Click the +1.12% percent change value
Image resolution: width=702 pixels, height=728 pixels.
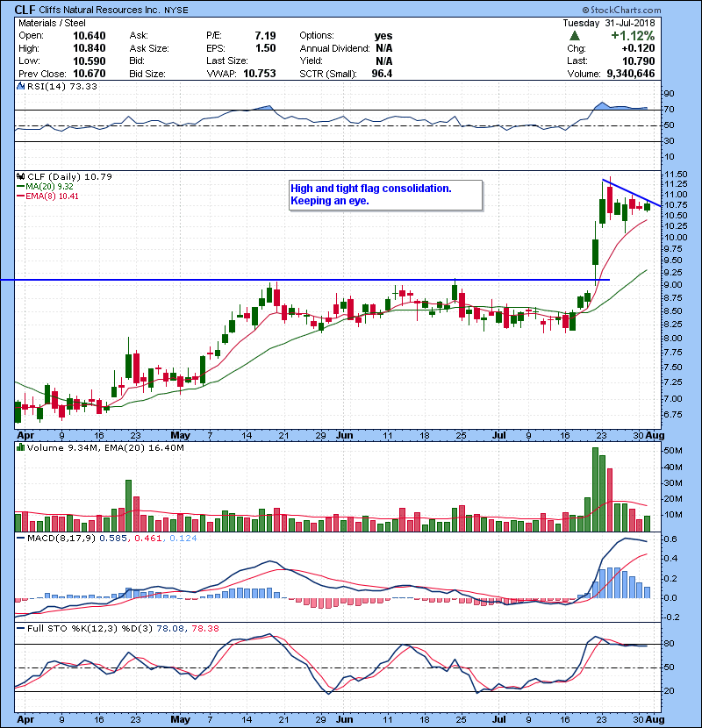(633, 36)
